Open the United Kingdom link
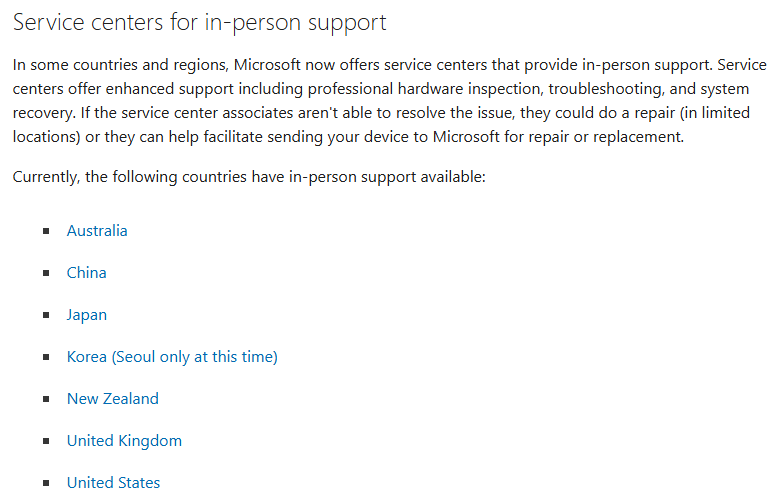This screenshot has width=776, height=504. pyautogui.click(x=124, y=441)
